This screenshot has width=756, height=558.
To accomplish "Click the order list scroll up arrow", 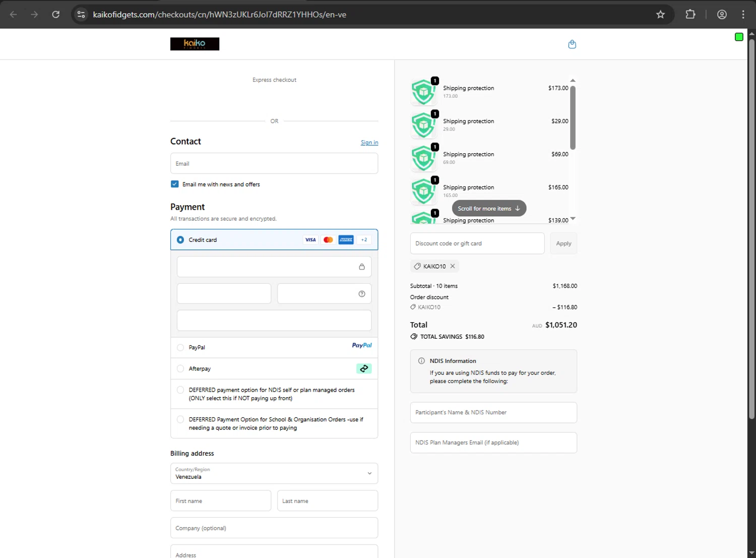I will [573, 81].
